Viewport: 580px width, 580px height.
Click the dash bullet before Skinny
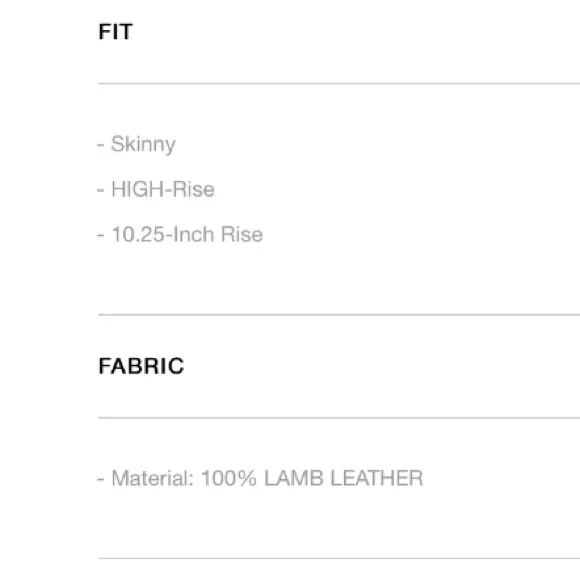tap(101, 145)
